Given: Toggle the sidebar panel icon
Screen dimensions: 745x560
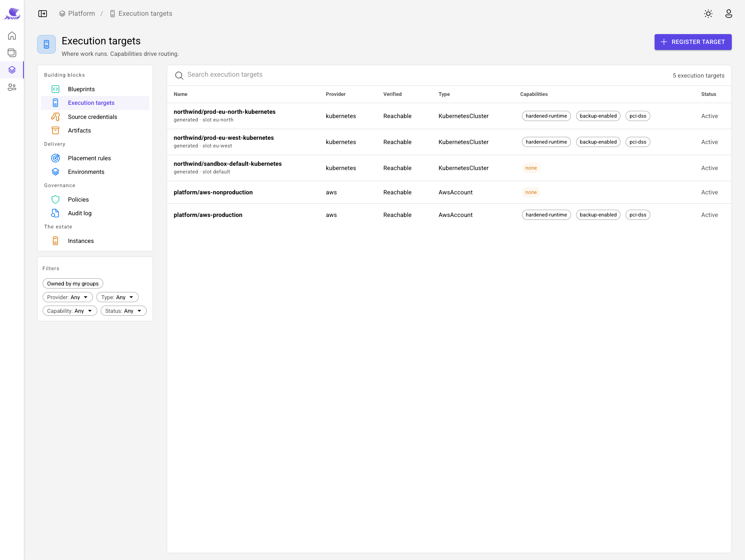Looking at the screenshot, I should 43,14.
